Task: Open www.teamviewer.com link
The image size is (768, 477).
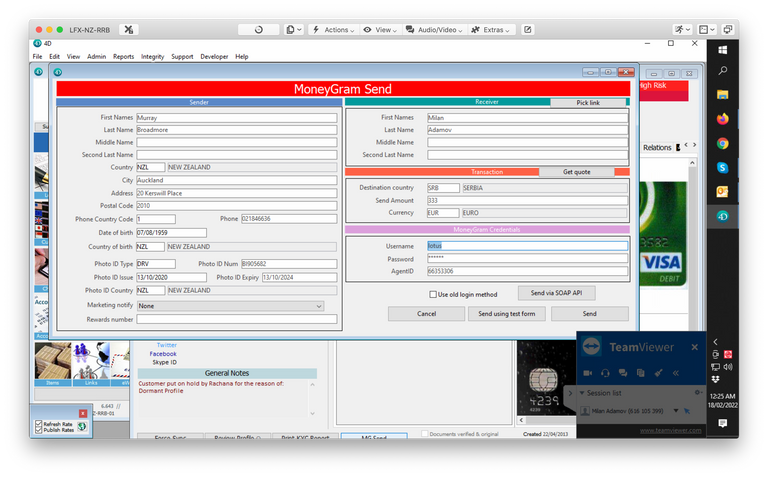Action: (x=671, y=430)
